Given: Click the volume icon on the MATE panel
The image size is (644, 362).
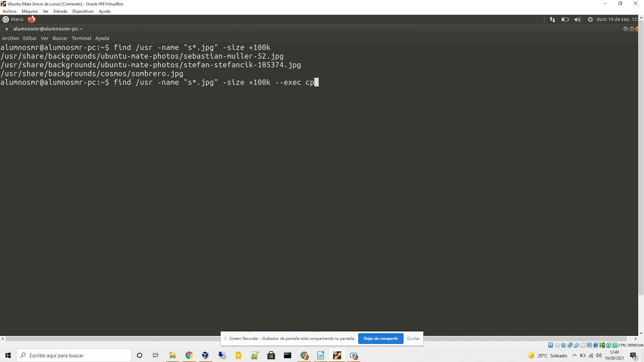Looking at the screenshot, I should coord(577,19).
